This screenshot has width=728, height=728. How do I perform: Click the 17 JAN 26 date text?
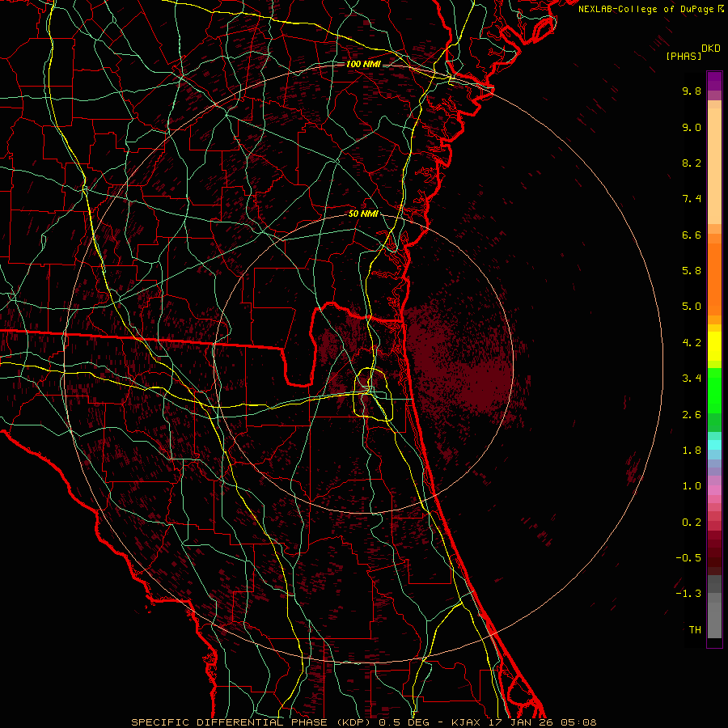[522, 722]
